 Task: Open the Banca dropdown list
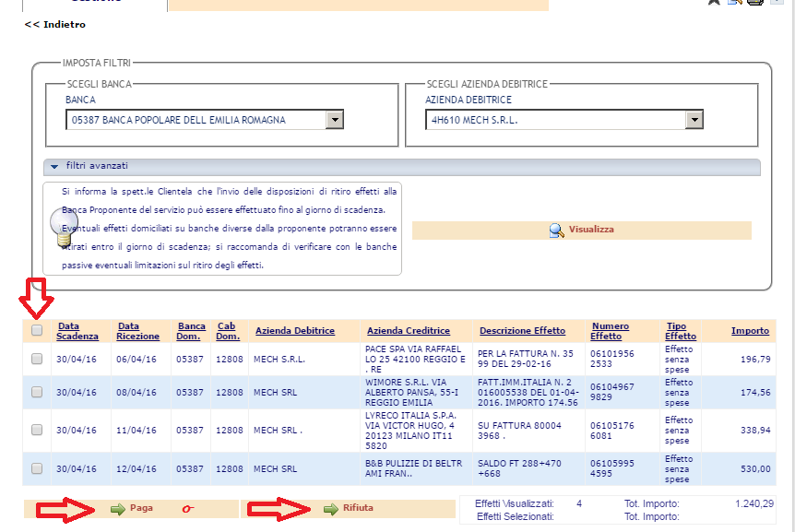(335, 120)
